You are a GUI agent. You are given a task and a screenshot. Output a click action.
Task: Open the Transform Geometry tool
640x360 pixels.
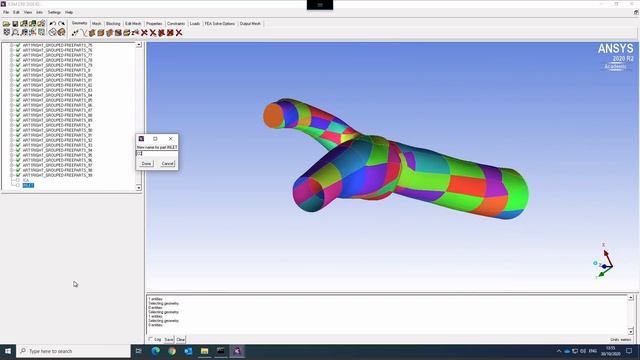coord(127,33)
